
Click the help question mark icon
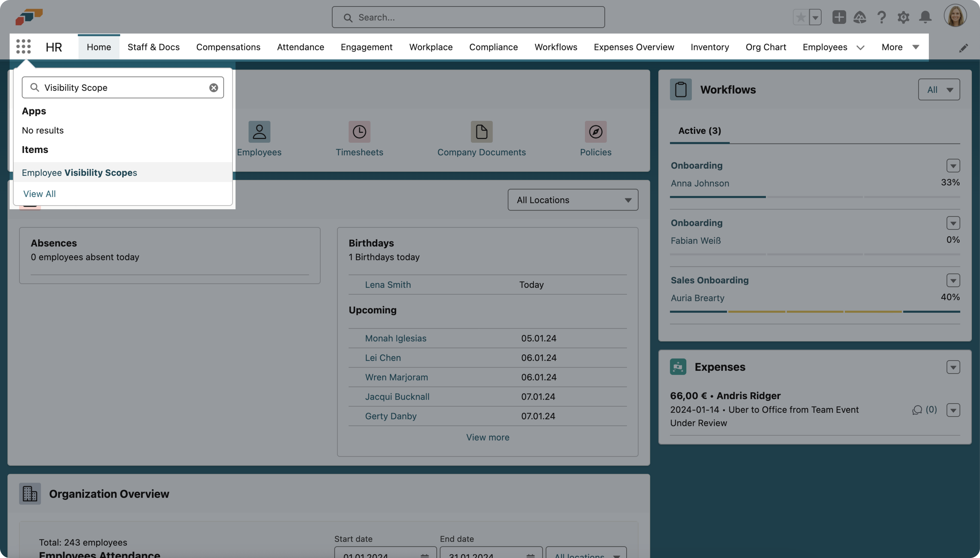click(x=882, y=17)
